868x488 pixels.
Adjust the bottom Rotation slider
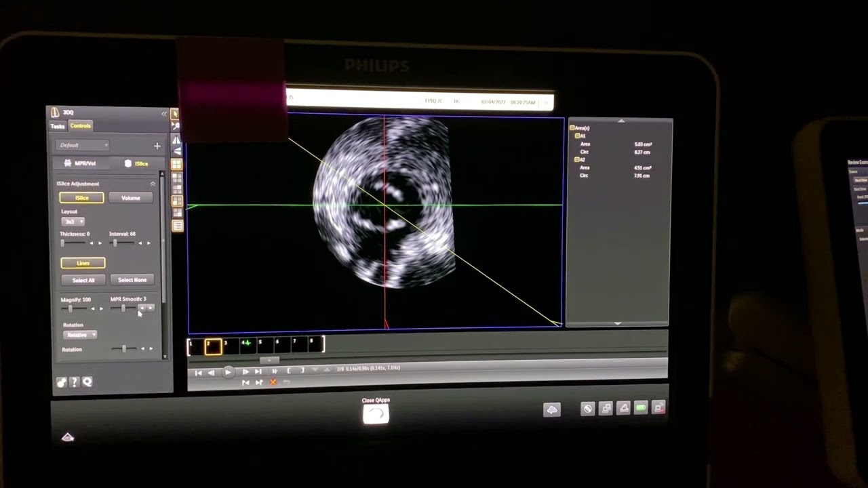[x=125, y=348]
